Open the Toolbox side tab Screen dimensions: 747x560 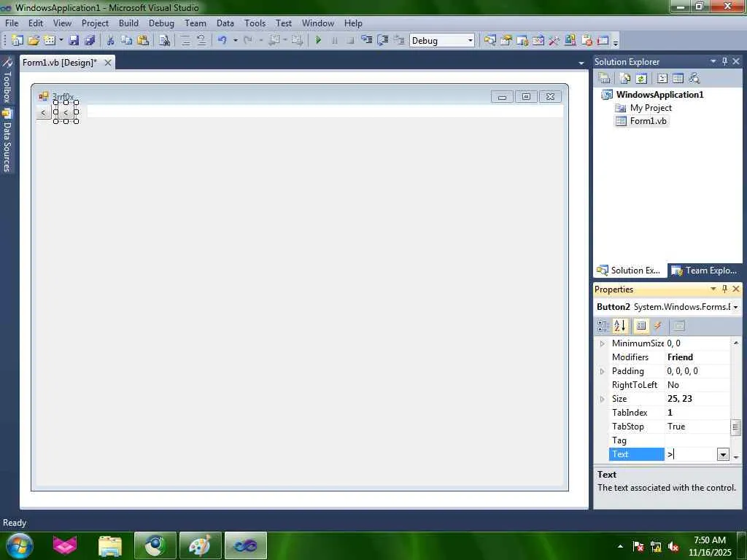[x=7, y=80]
